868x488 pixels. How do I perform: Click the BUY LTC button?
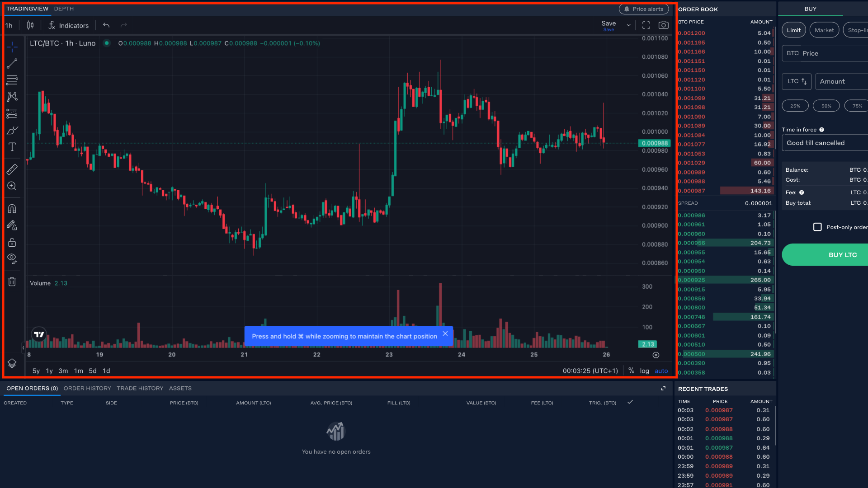(x=825, y=255)
